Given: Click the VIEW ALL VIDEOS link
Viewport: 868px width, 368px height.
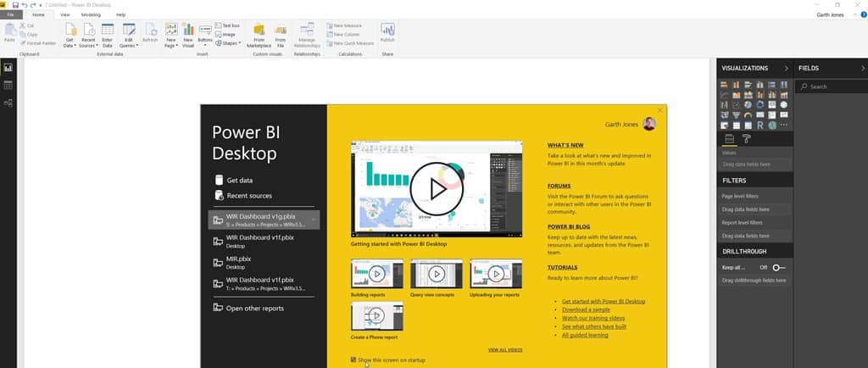Looking at the screenshot, I should click(x=505, y=349).
